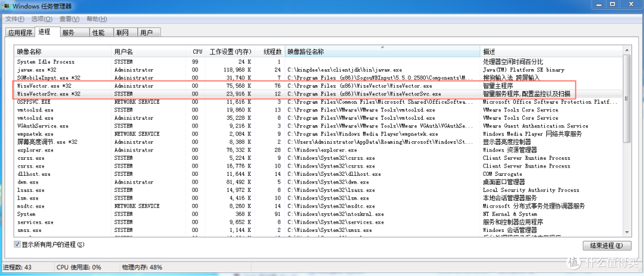Select 屏幕亮度调节.exe *32 process
Image resolution: width=644 pixels, height=276 pixels.
(x=318, y=142)
